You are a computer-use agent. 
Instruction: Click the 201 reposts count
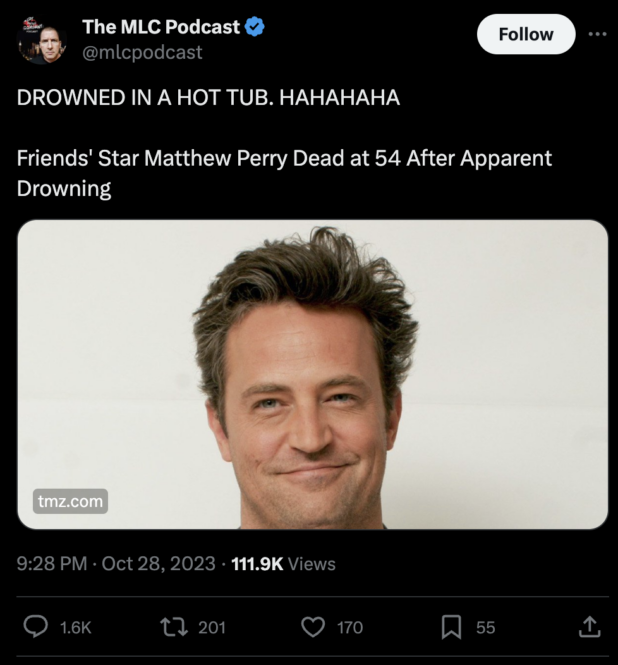point(211,627)
